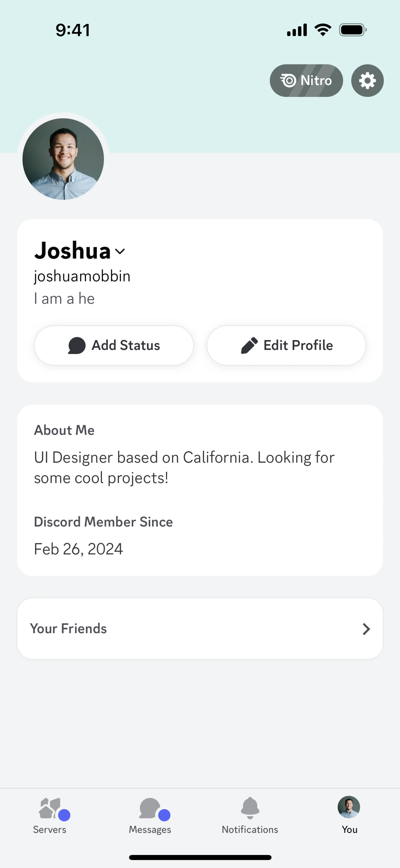Tap the speech bubble icon on Add Status

pos(77,345)
